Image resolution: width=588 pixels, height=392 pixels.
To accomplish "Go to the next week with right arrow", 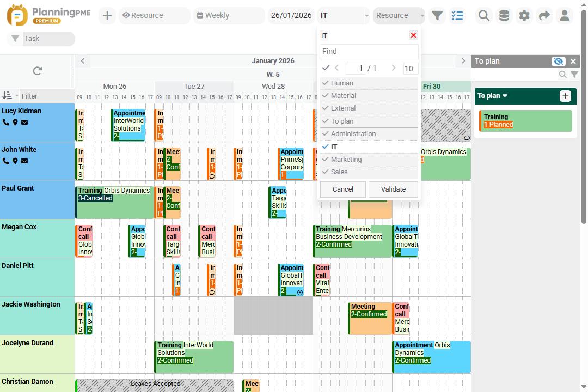I will click(463, 61).
